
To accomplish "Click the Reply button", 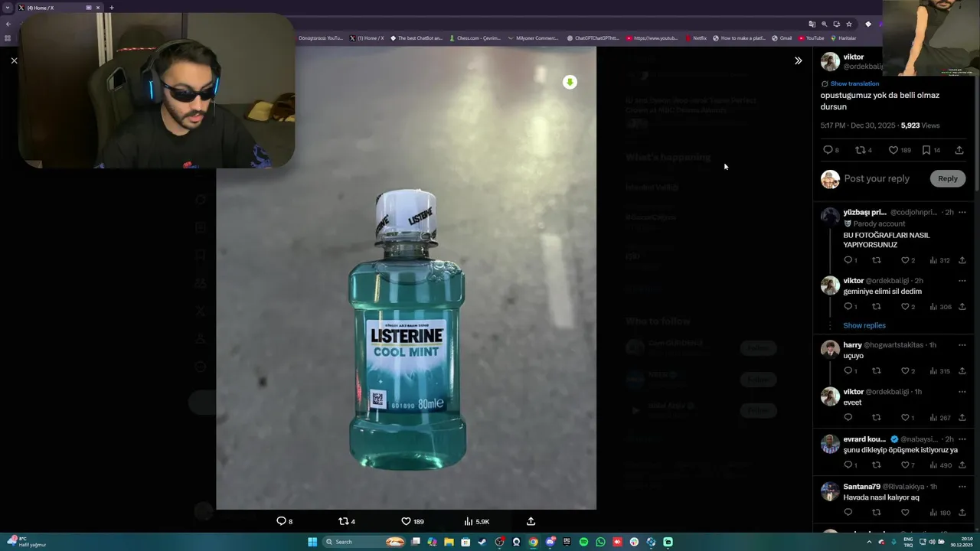I will coord(948,178).
